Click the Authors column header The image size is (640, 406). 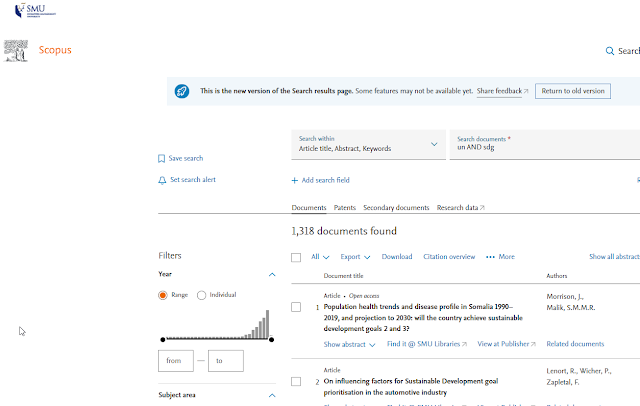[x=557, y=276]
